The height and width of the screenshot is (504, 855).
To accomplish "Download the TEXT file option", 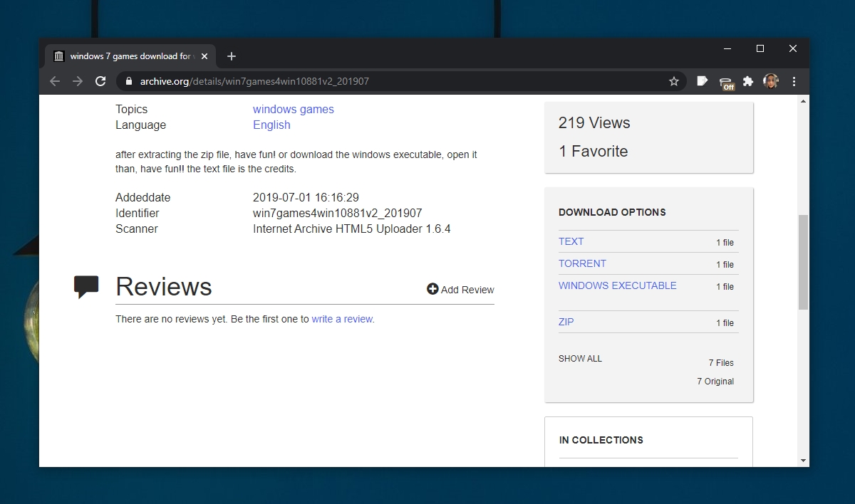I will pyautogui.click(x=571, y=241).
